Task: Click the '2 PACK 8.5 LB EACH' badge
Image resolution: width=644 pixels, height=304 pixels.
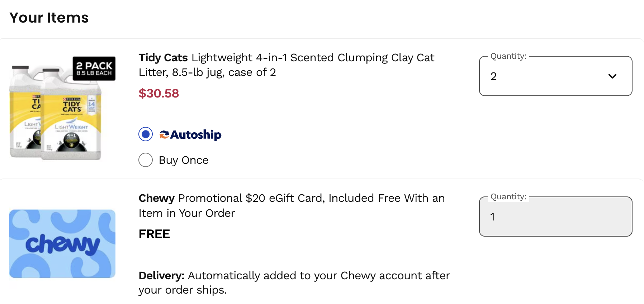Action: tap(94, 68)
